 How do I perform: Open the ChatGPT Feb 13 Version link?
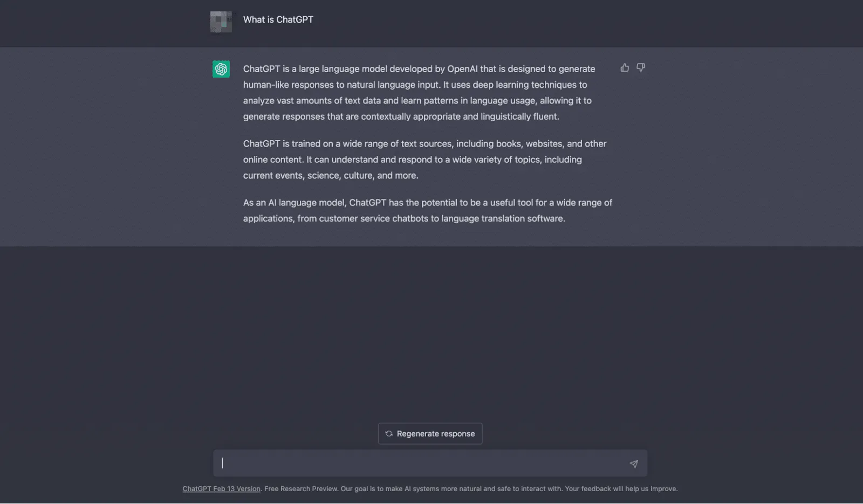point(221,488)
